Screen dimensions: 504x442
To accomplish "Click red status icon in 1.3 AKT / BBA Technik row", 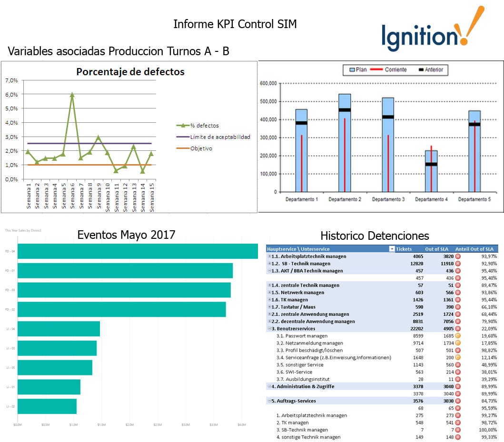I will tap(458, 271).
